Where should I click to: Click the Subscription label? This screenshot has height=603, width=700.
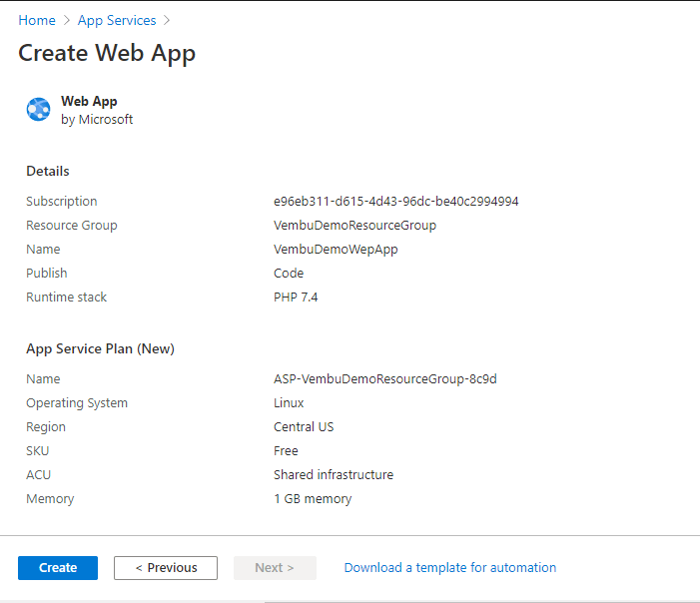click(x=62, y=202)
